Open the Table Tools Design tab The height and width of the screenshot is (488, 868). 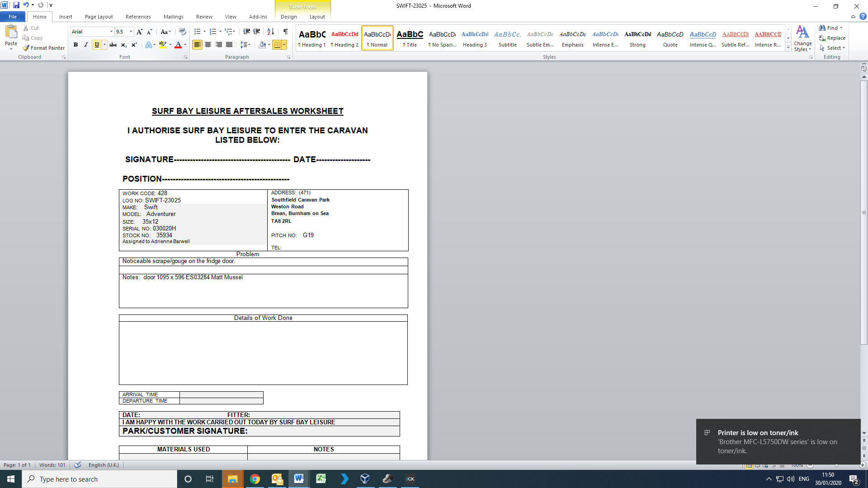288,17
